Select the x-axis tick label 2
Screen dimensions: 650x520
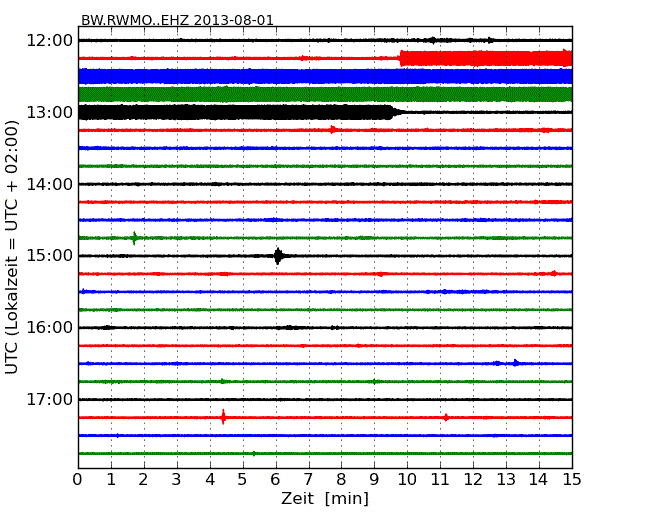[144, 480]
